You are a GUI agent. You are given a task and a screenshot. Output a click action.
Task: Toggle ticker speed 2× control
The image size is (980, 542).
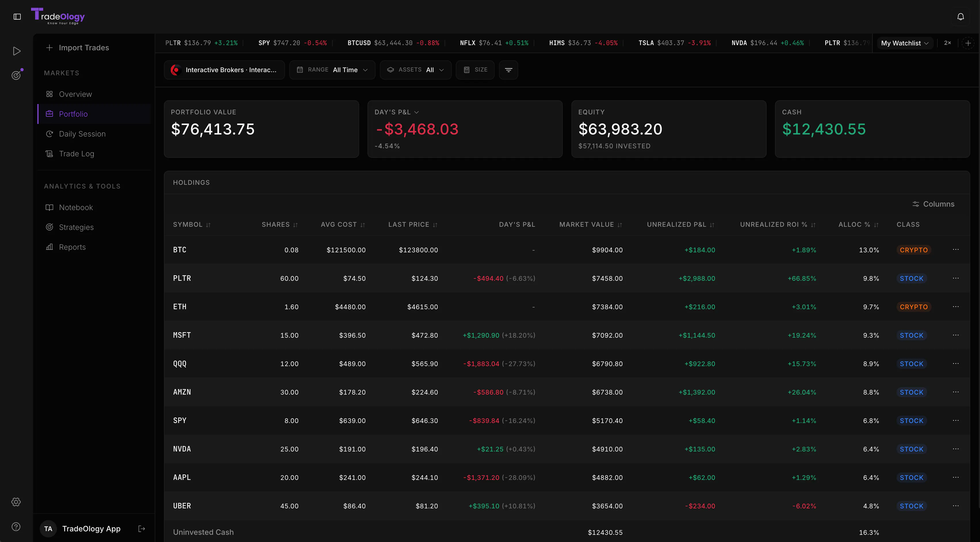(947, 43)
